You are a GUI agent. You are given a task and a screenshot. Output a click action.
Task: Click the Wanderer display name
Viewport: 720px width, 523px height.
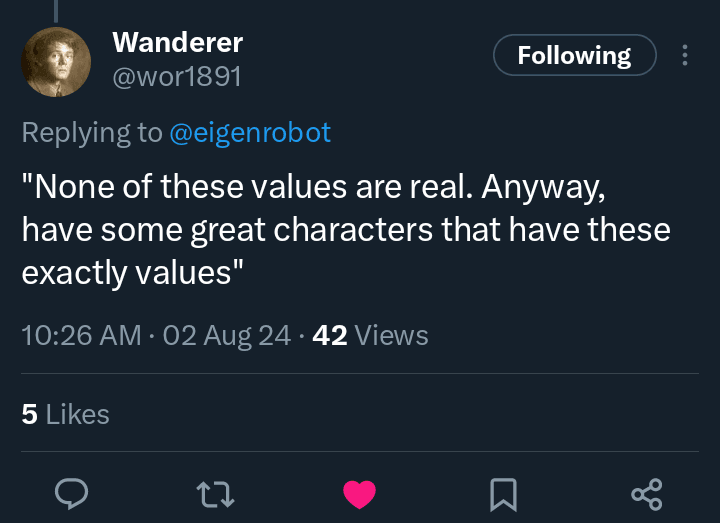pyautogui.click(x=177, y=42)
